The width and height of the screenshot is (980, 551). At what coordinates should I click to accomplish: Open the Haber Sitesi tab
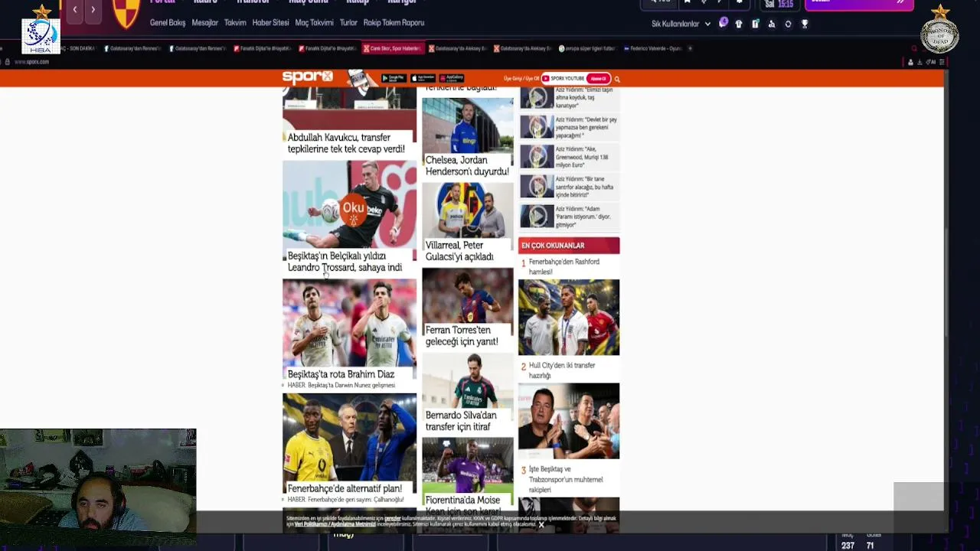pyautogui.click(x=271, y=23)
